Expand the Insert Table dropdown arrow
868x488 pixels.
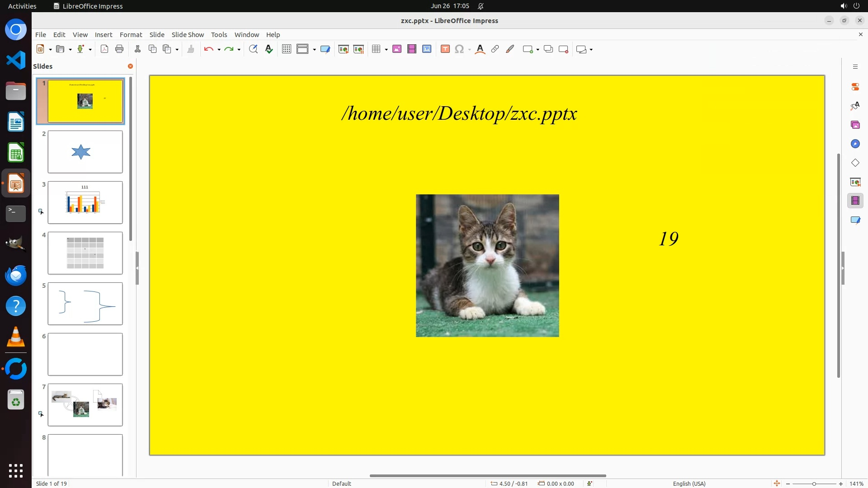click(x=387, y=49)
